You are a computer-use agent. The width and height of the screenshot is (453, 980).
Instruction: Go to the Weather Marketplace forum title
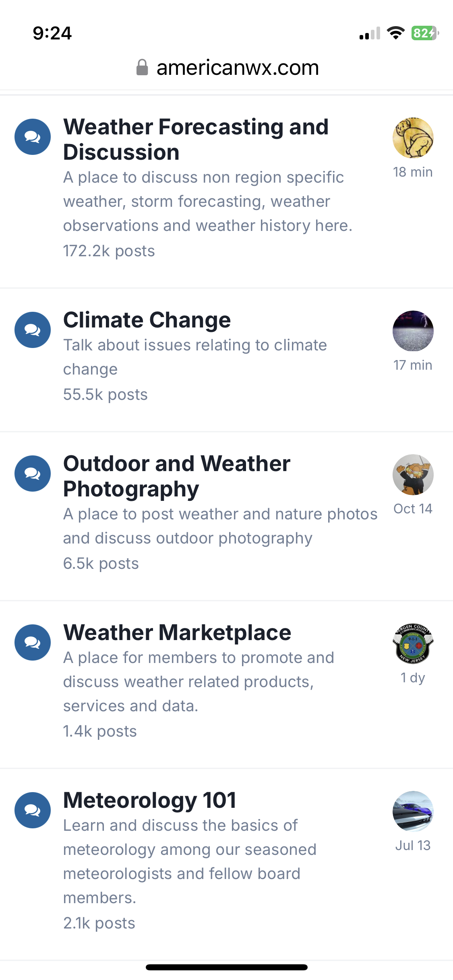pos(177,632)
